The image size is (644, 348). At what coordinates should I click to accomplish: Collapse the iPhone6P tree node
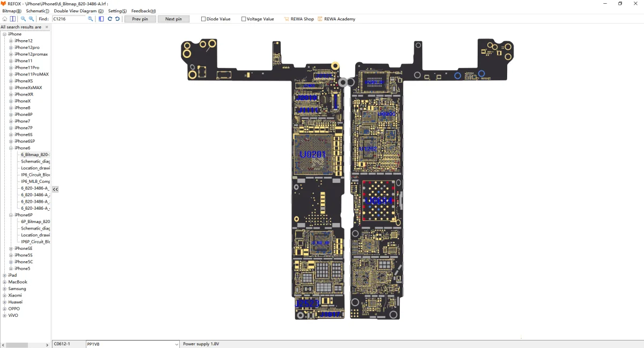coord(11,215)
